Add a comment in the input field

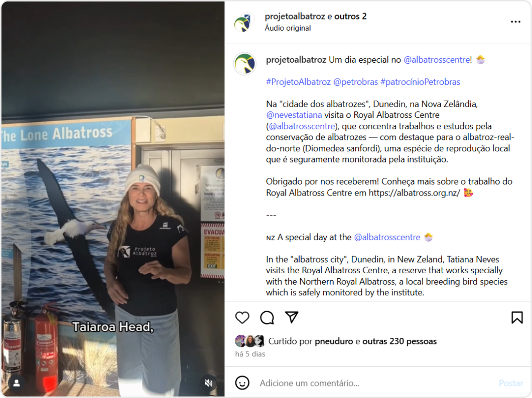coord(375,383)
